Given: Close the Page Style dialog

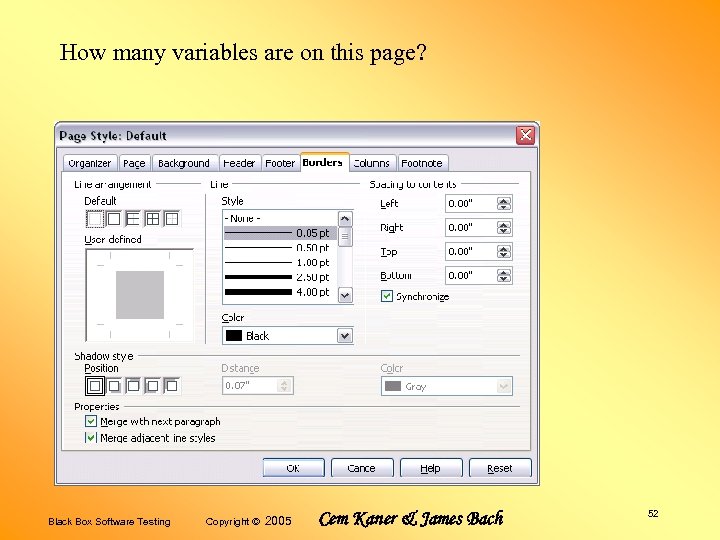Looking at the screenshot, I should [x=525, y=135].
